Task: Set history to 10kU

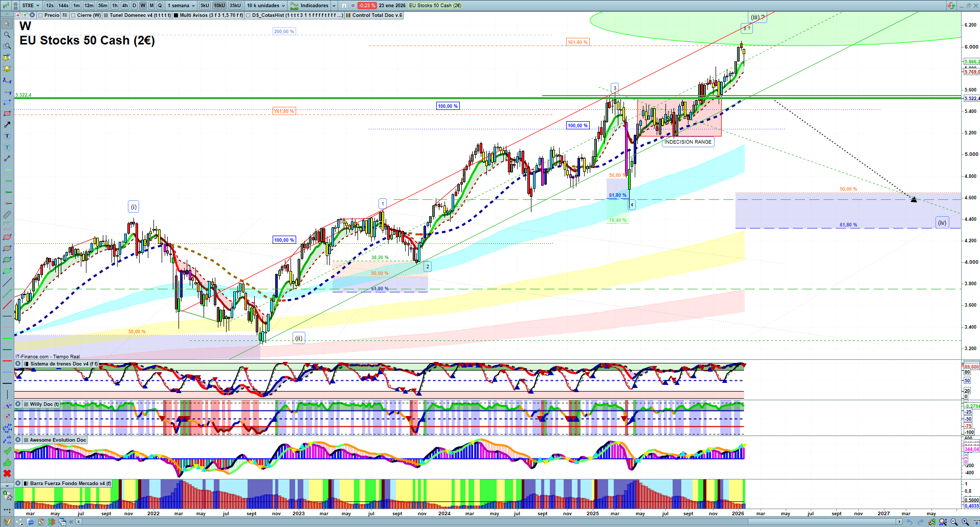Action: [x=219, y=6]
